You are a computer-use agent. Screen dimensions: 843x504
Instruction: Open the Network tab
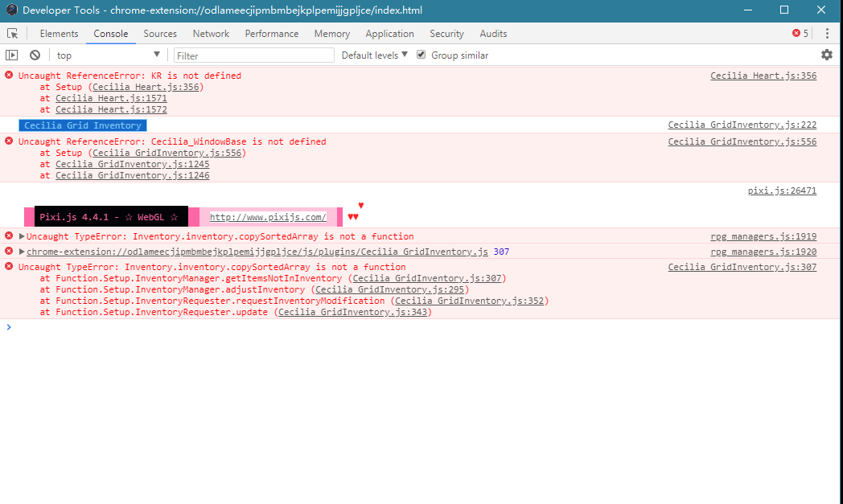point(211,33)
